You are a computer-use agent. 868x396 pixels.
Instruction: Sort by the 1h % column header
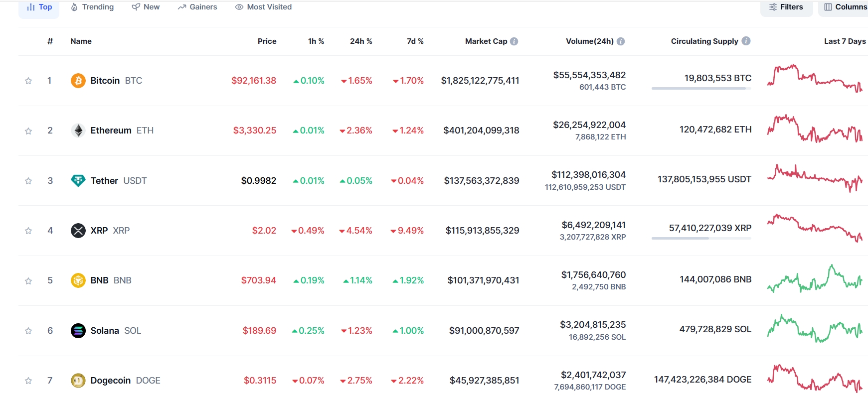[316, 41]
